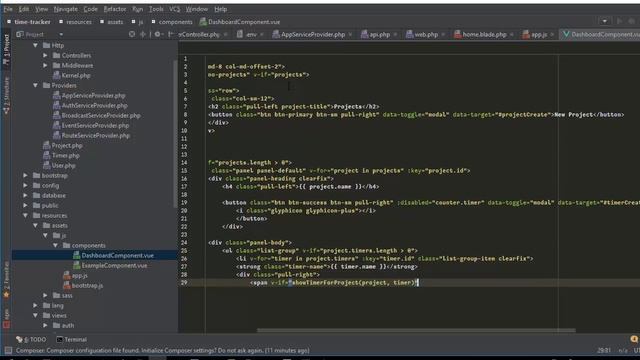
Task: Expand the lang folder
Action: [36, 306]
